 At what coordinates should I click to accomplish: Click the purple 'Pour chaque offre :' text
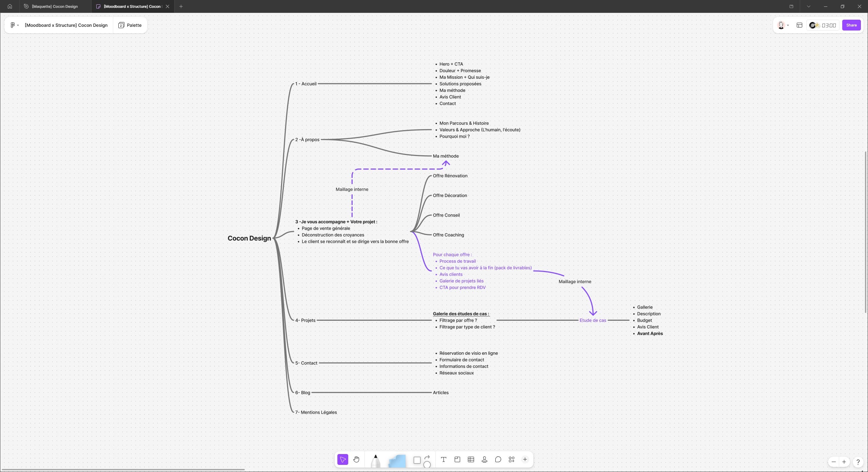(452, 254)
